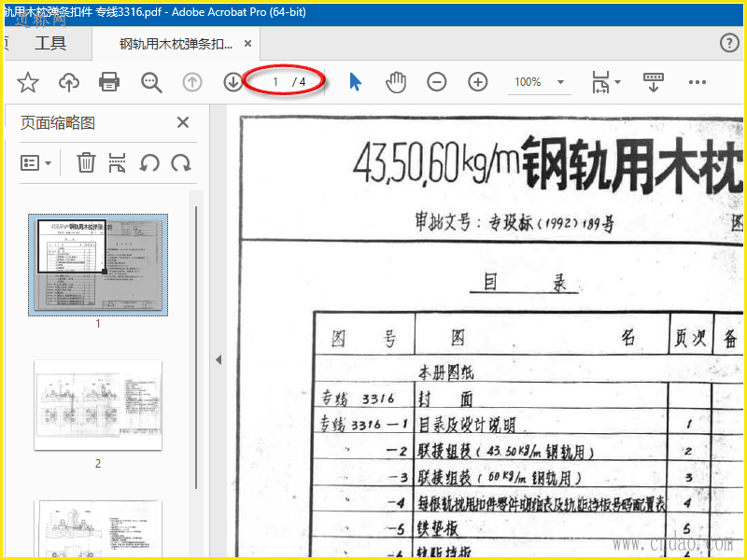This screenshot has width=747, height=560.
Task: Zoom out with minus icon
Action: tap(437, 82)
